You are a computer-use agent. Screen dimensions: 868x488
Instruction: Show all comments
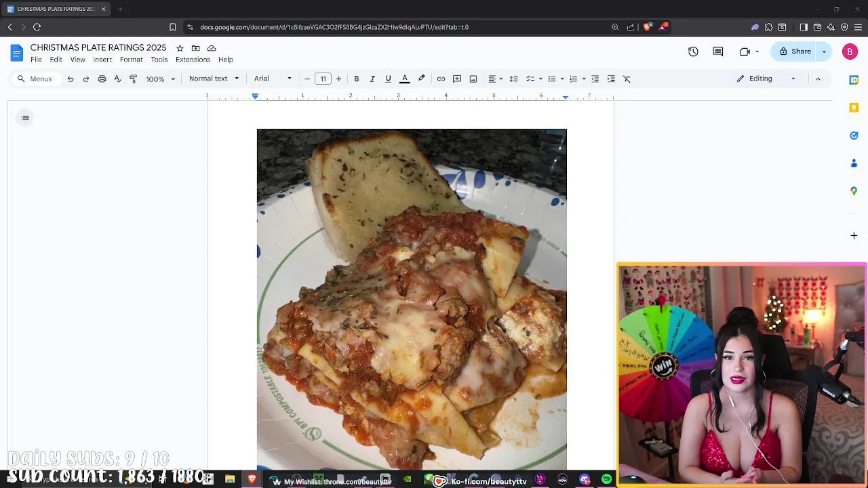pos(718,52)
